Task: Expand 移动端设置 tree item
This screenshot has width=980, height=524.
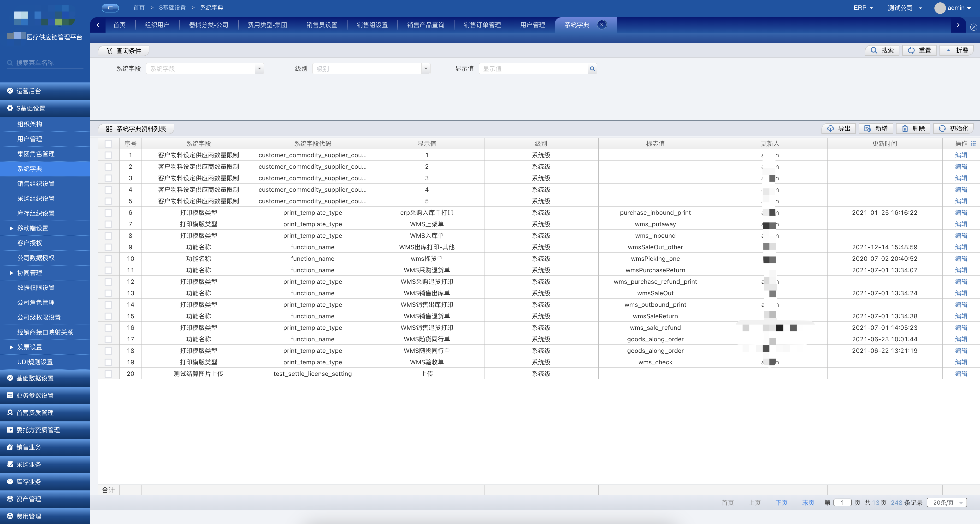Action: click(x=12, y=228)
